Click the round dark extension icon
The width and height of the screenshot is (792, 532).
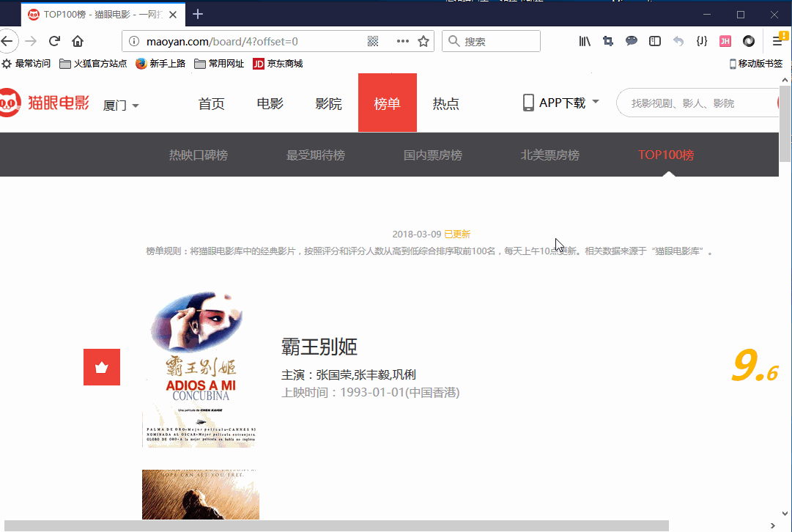coord(749,42)
